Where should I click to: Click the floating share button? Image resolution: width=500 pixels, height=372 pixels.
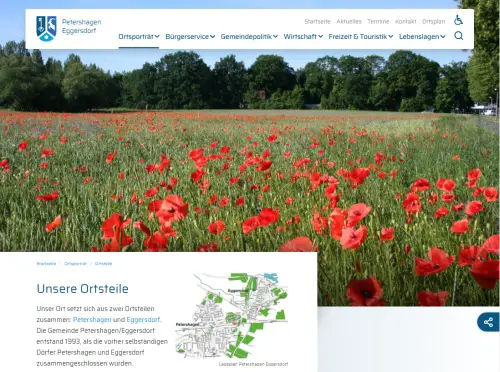coord(488,322)
